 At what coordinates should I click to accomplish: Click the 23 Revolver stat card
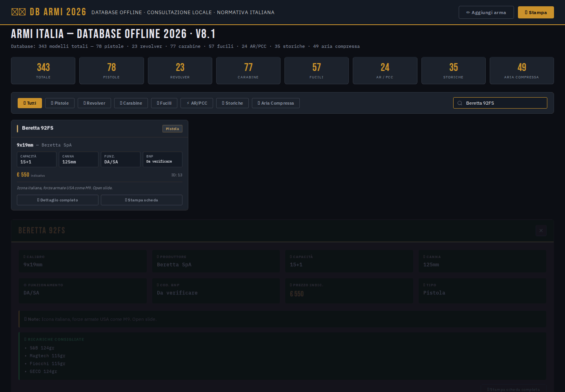pyautogui.click(x=180, y=71)
